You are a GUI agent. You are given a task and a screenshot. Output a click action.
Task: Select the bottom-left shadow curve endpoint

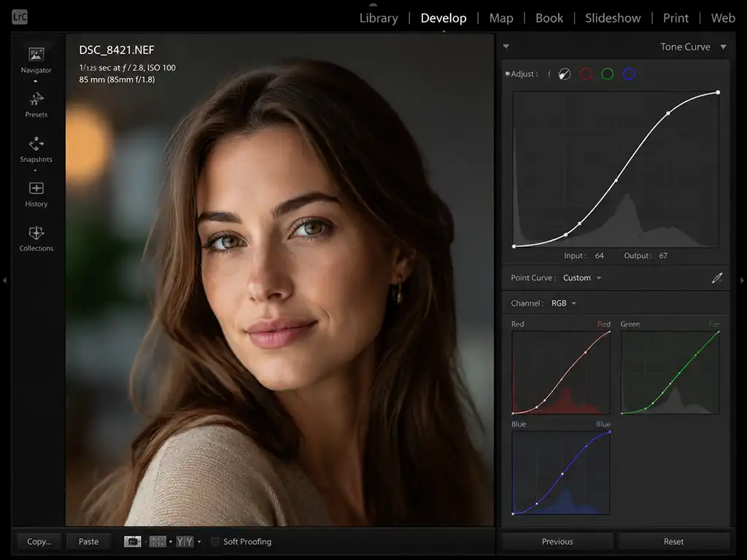coord(514,246)
